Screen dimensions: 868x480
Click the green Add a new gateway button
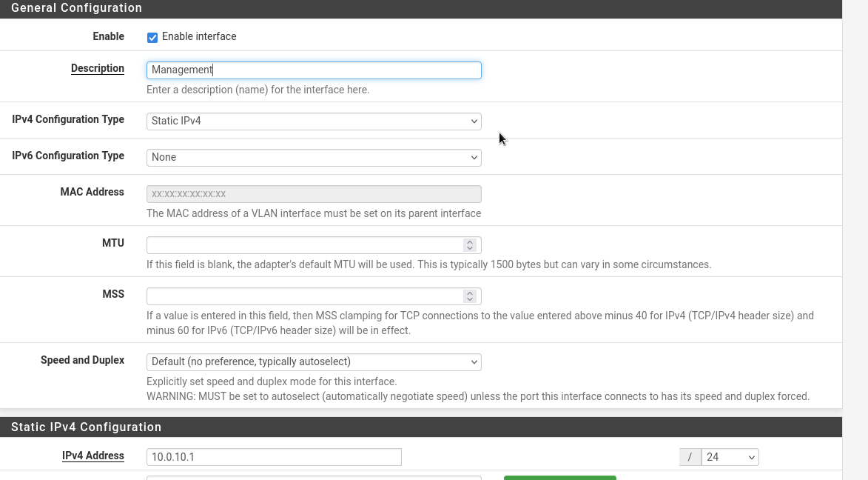(559, 478)
